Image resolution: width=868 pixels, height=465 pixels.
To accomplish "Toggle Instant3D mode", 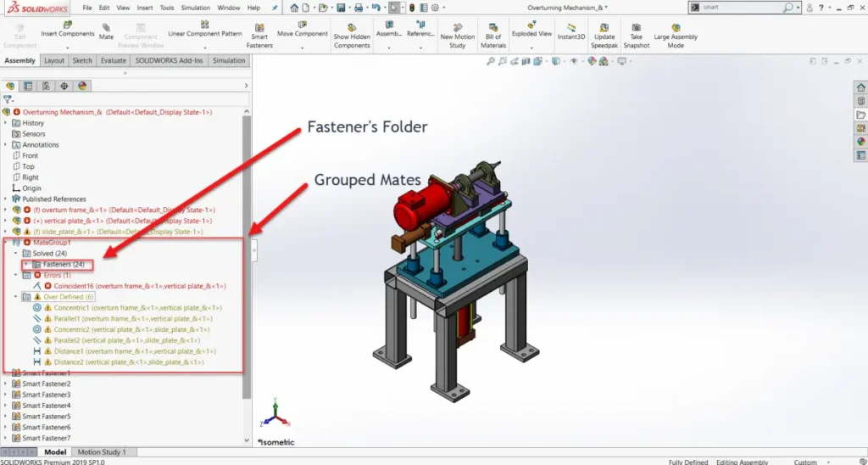I will click(x=571, y=27).
